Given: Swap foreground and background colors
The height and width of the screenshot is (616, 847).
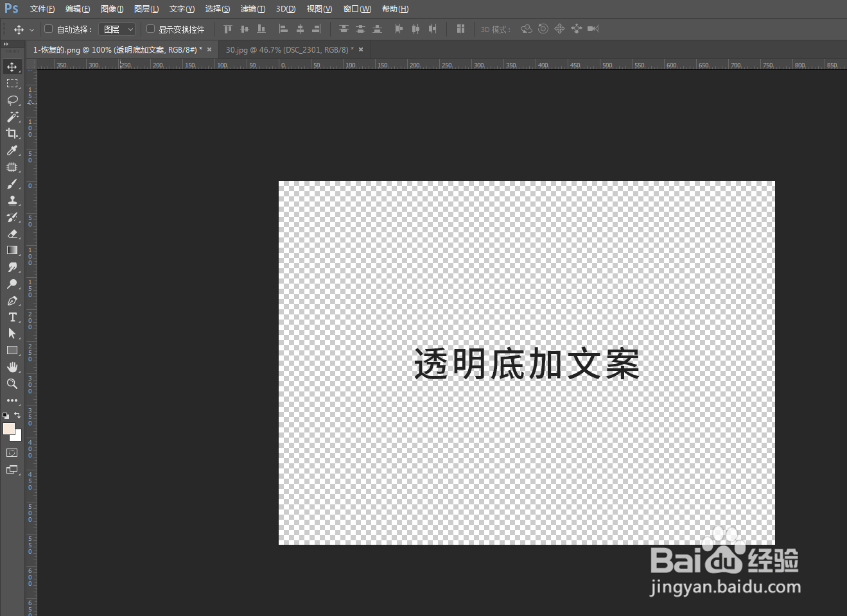Looking at the screenshot, I should 17,415.
